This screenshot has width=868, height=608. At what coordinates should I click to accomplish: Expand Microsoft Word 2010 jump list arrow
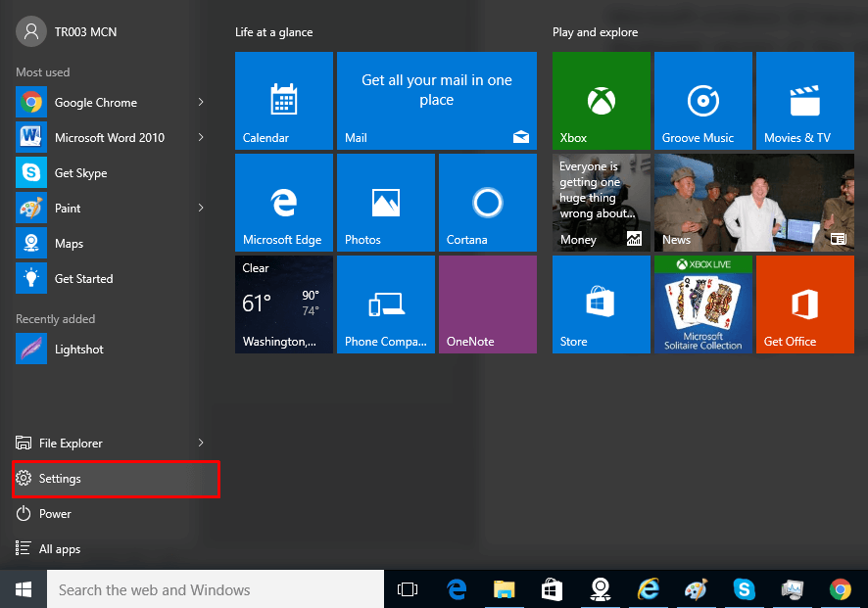tap(201, 138)
